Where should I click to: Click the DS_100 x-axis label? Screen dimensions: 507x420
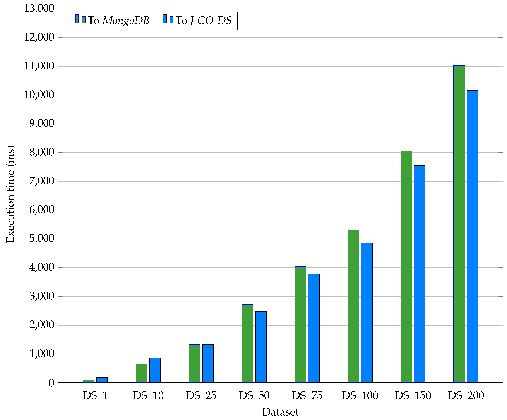(x=360, y=395)
